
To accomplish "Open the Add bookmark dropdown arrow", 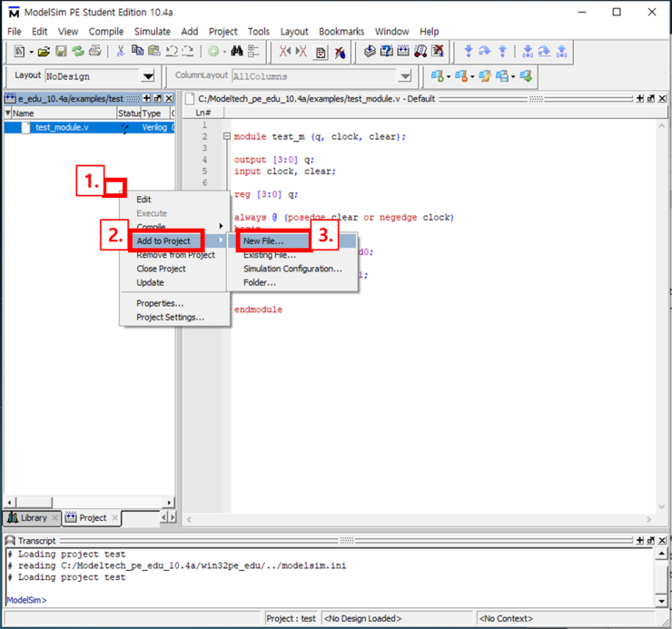I will point(449,77).
